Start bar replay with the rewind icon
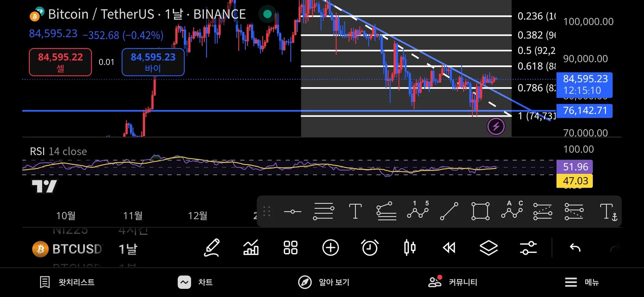Viewport: 644px width, 297px height. pyautogui.click(x=449, y=248)
